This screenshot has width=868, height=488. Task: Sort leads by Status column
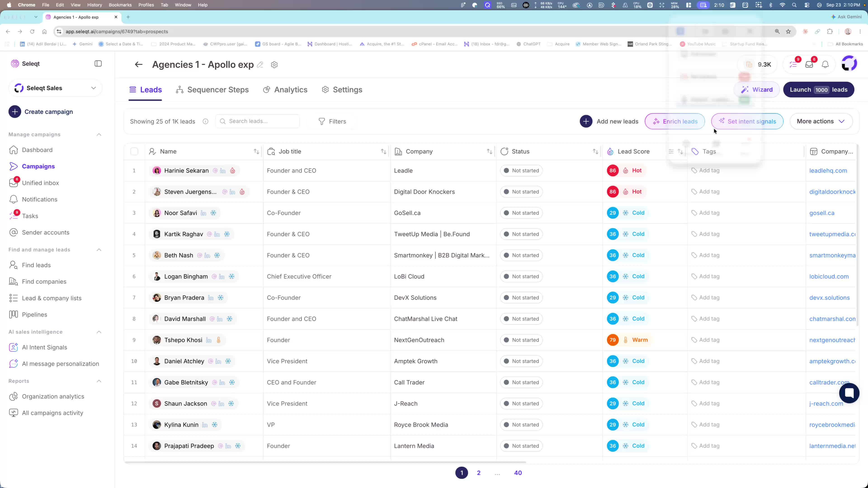595,152
